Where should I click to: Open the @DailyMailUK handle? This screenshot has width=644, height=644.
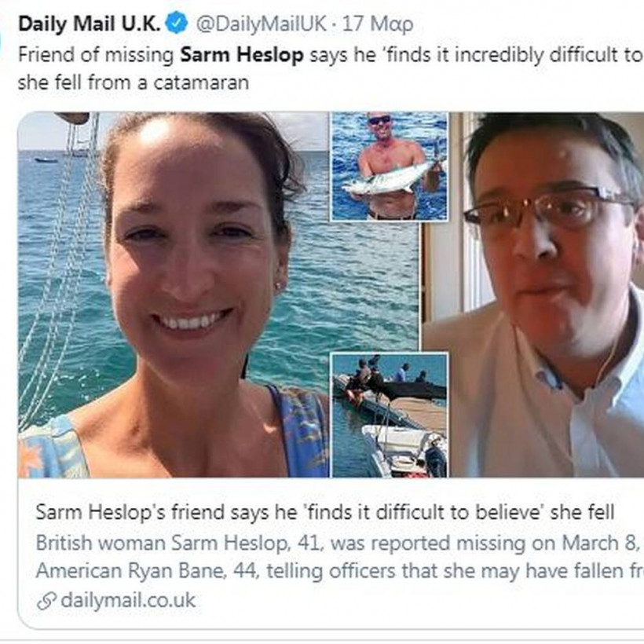[x=262, y=24]
